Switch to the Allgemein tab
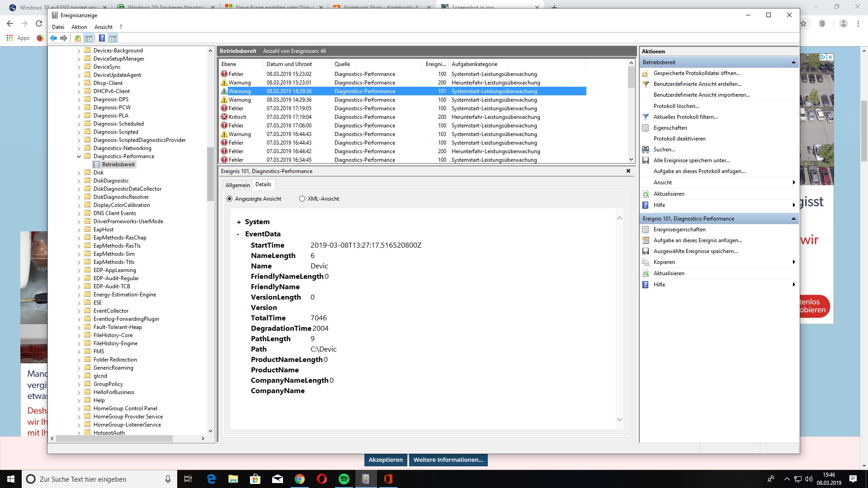The width and height of the screenshot is (868, 488). pos(237,185)
